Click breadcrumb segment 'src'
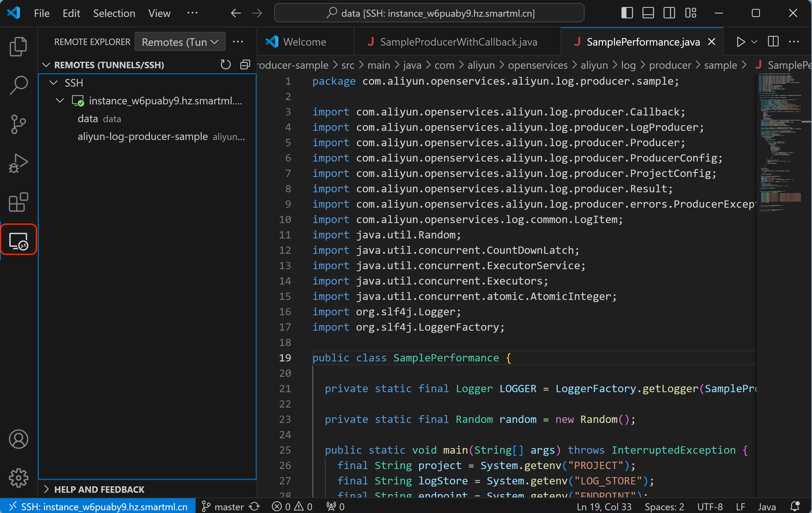The height and width of the screenshot is (513, 812). coord(348,65)
